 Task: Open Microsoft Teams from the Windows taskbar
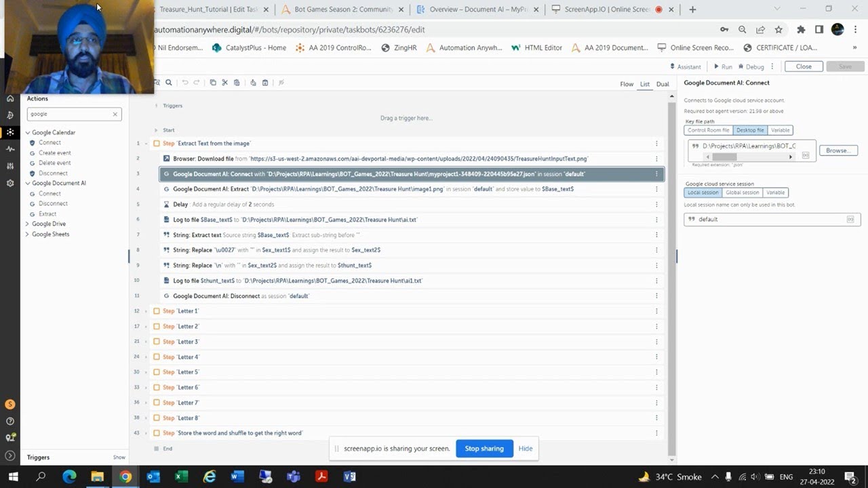pyautogui.click(x=293, y=476)
